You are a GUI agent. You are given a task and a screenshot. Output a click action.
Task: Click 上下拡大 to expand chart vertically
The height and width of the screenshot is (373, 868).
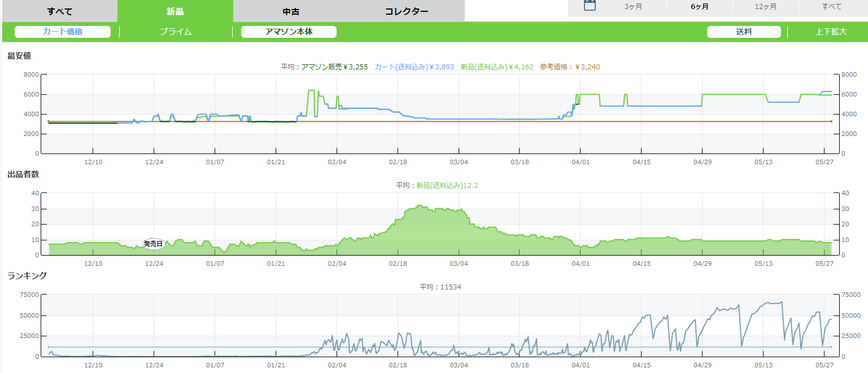[831, 32]
